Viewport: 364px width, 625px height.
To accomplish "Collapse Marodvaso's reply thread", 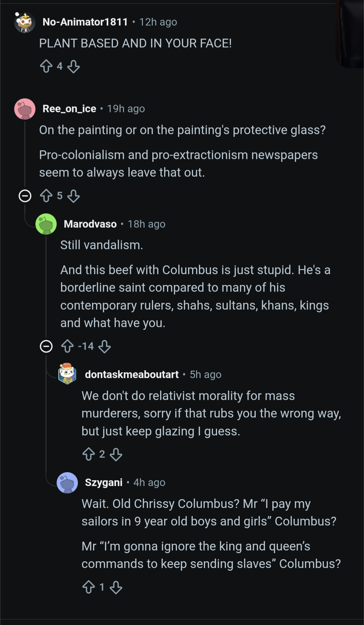I will [46, 346].
